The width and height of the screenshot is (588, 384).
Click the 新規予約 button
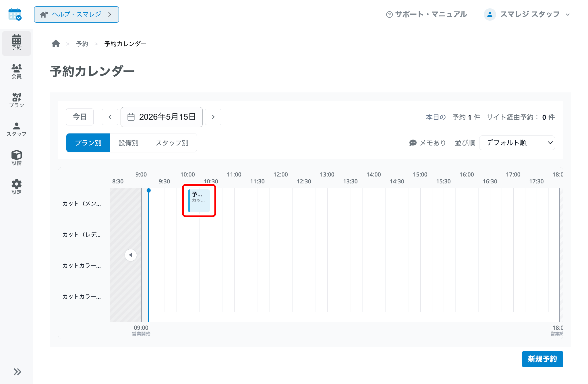point(542,359)
